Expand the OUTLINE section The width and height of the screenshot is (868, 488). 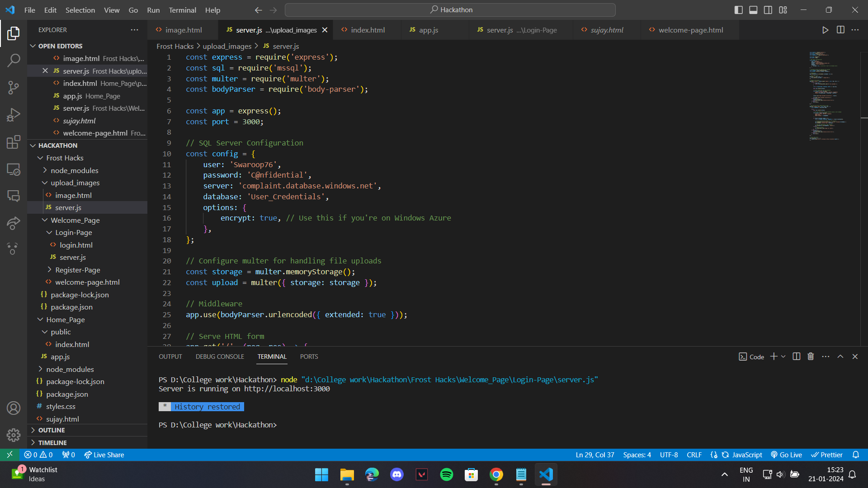52,430
